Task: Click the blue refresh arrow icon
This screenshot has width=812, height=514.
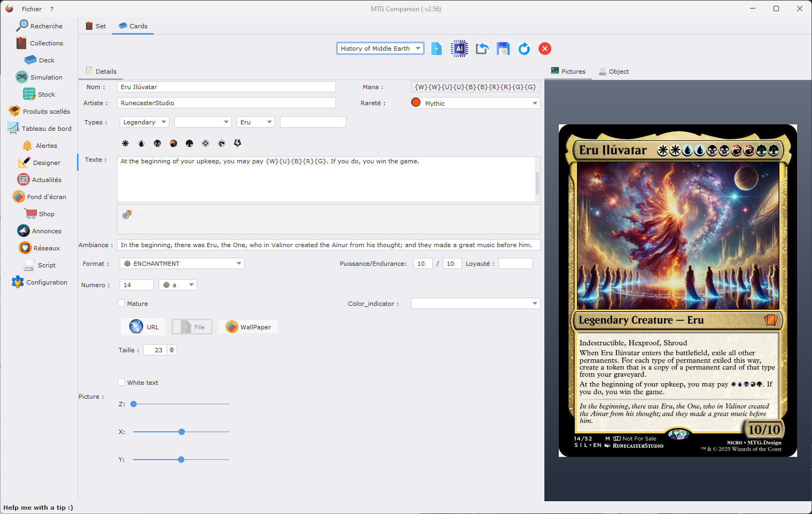Action: 524,49
